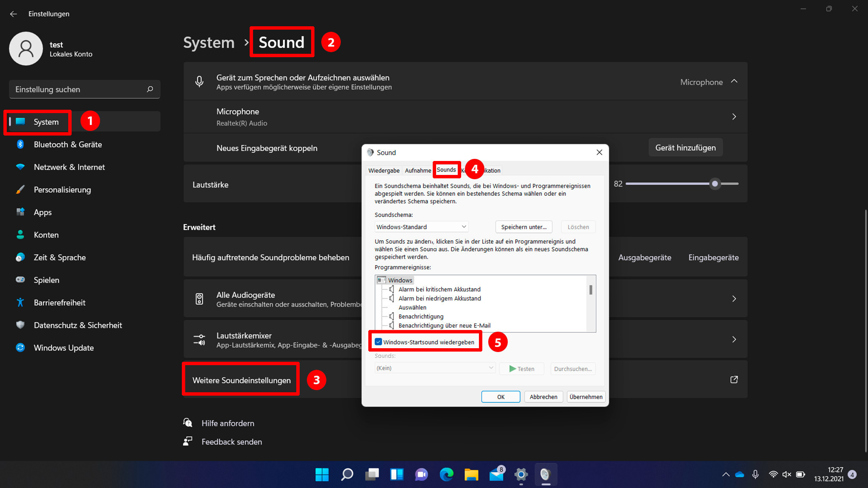Switch to the Sounds tab in dialog
The width and height of the screenshot is (868, 488).
447,170
